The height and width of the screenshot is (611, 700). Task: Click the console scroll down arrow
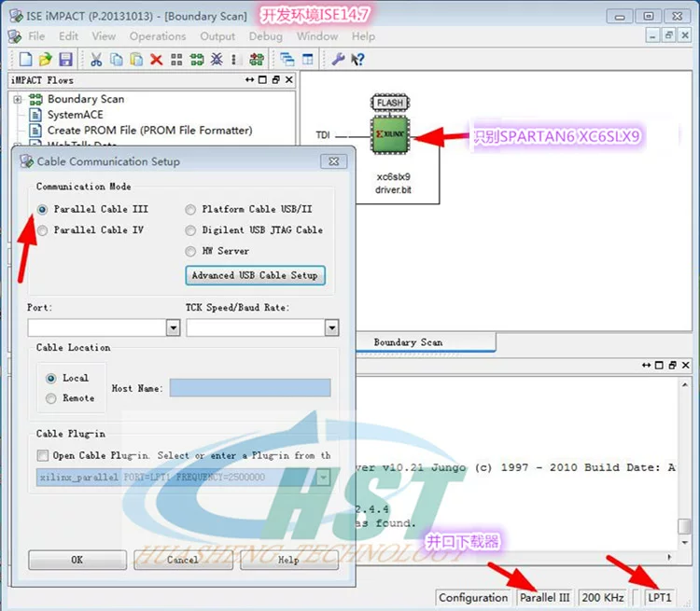coord(685,542)
